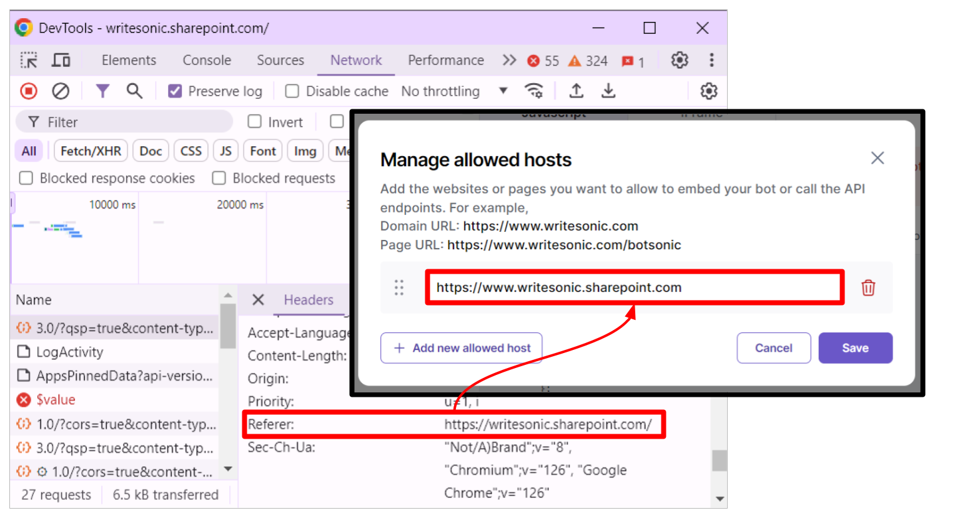Click the 55 errors counter

543,61
